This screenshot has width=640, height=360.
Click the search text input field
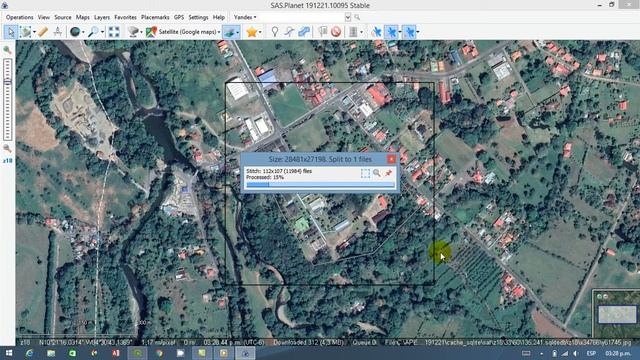pos(302,17)
